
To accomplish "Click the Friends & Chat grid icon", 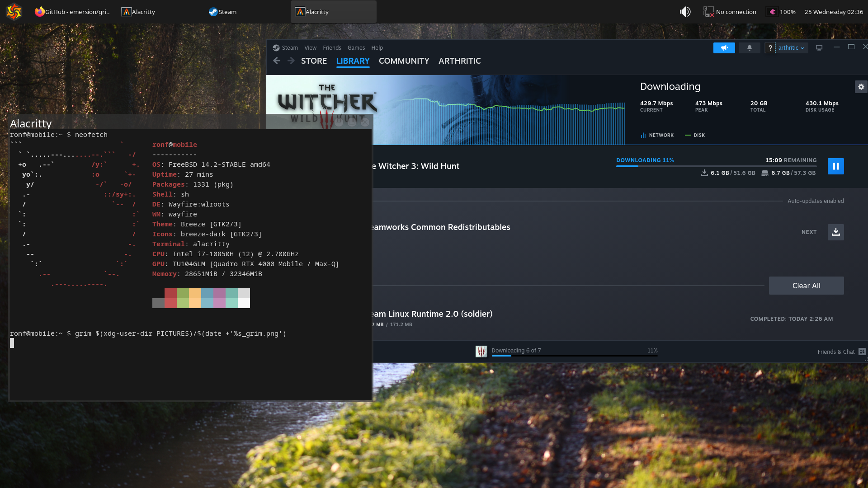I will (x=862, y=352).
